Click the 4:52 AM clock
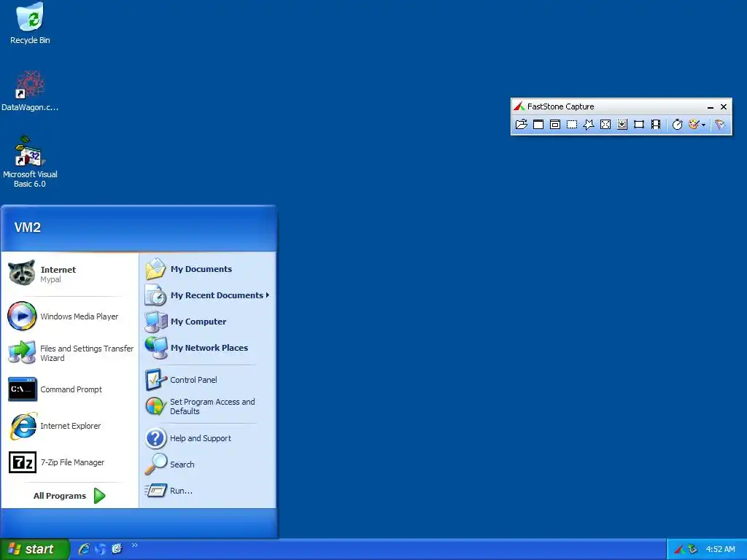The height and width of the screenshot is (560, 747). pos(720,550)
